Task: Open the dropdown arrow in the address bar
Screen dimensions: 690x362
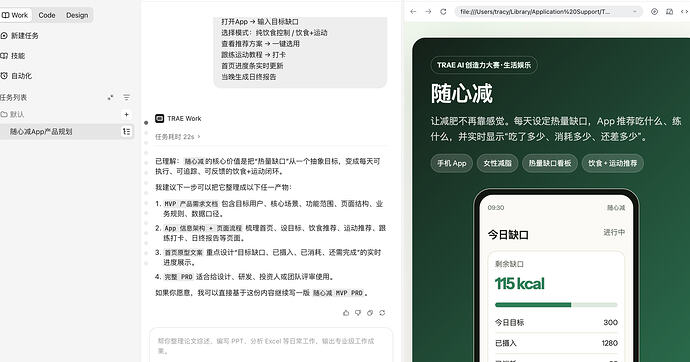Action: coord(635,12)
